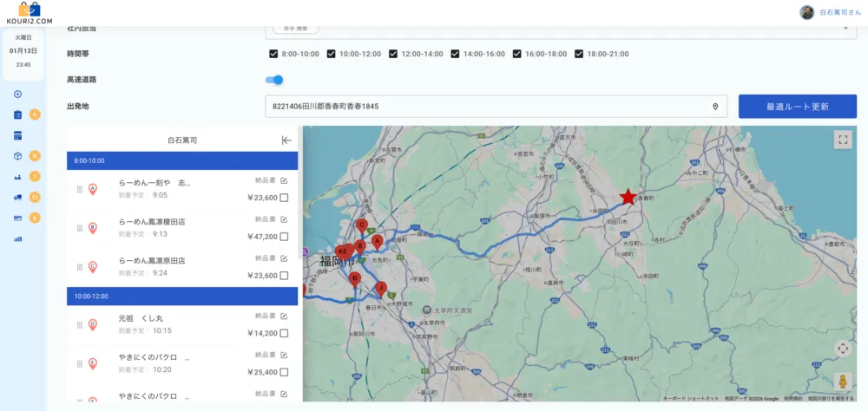868x411 pixels.
Task: Open the truck delivery icon in sidebar
Action: point(17,197)
